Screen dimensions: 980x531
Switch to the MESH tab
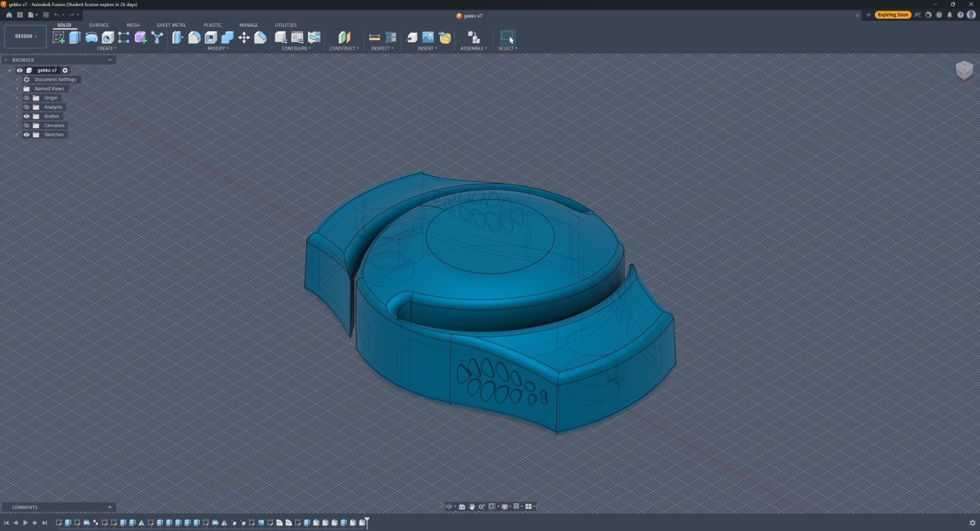click(x=133, y=25)
